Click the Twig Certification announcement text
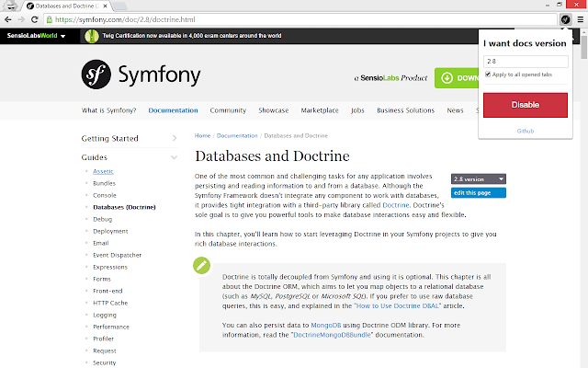588x368 pixels. (x=192, y=36)
